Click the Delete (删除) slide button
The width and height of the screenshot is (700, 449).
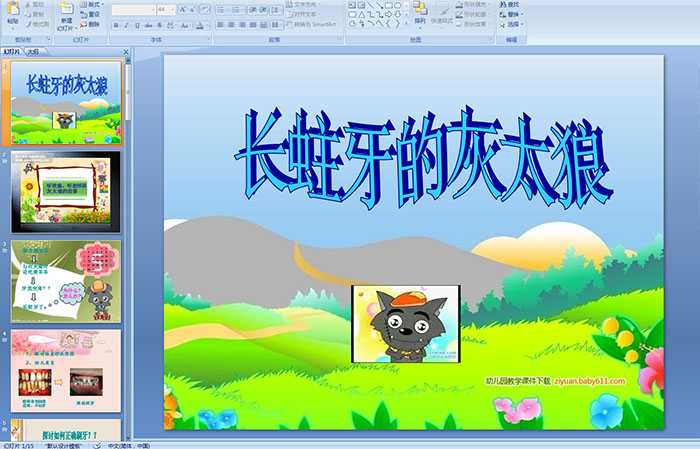[91, 24]
